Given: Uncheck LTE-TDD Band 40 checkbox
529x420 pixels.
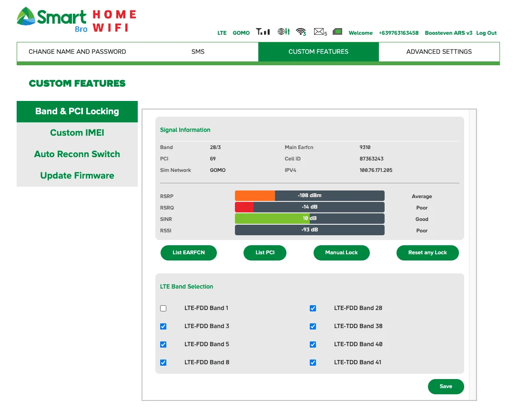Looking at the screenshot, I should [313, 344].
